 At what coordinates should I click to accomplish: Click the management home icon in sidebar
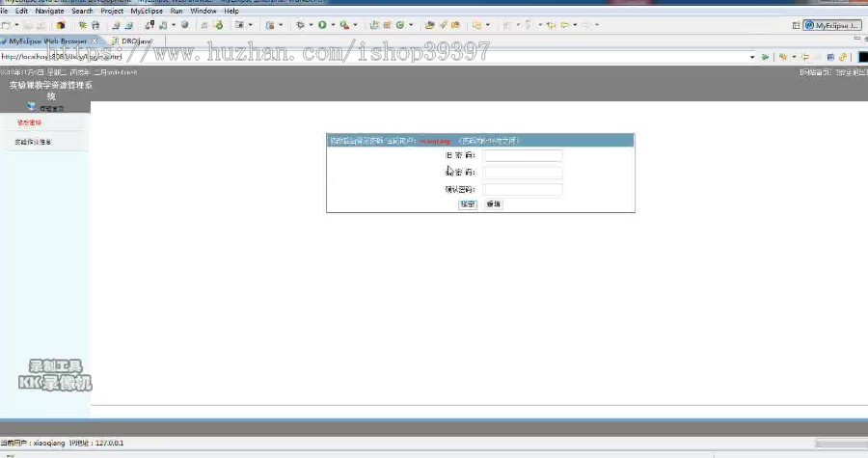32,107
